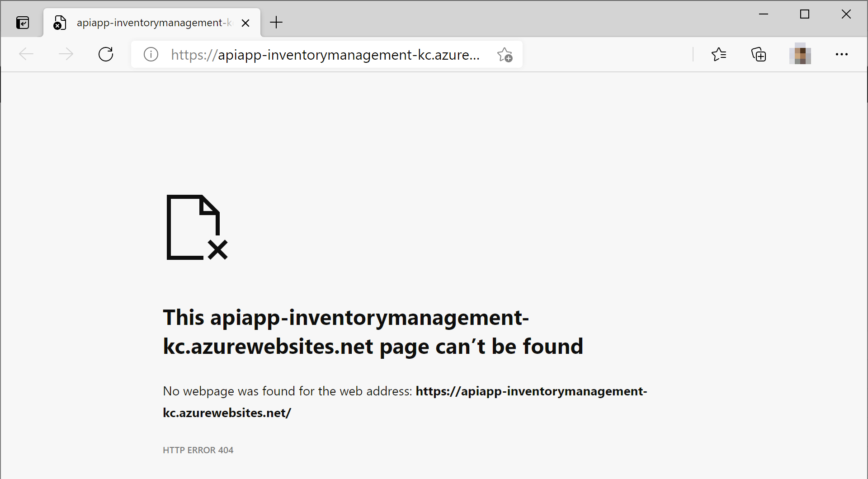Open a new tab with the plus button

tap(276, 22)
